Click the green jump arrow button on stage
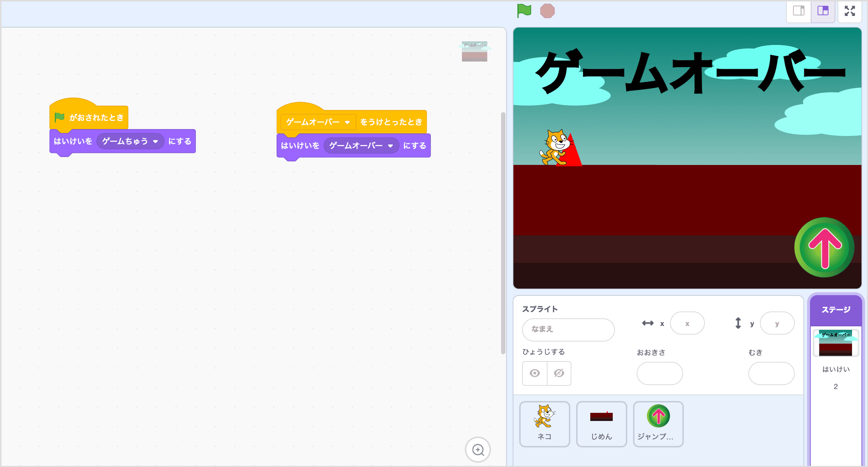 [824, 247]
